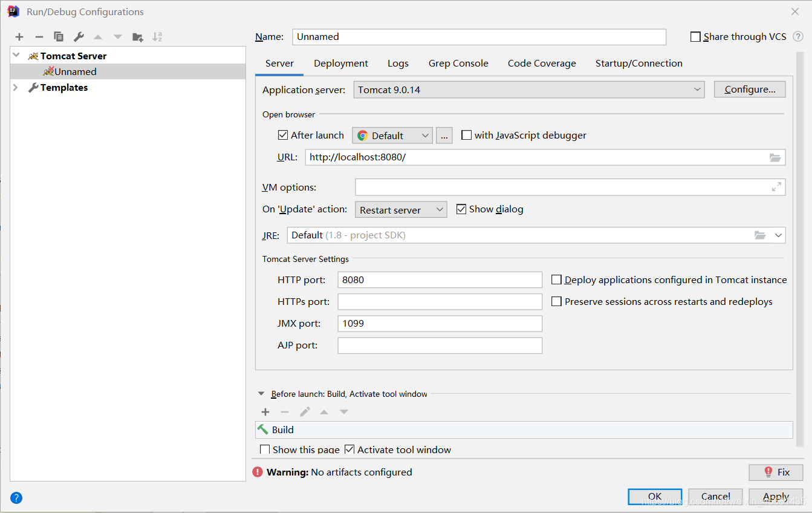Move before launch task up

click(x=324, y=412)
